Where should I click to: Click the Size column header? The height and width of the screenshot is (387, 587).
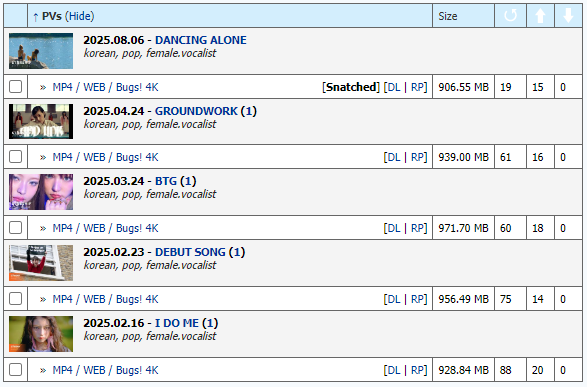[448, 16]
